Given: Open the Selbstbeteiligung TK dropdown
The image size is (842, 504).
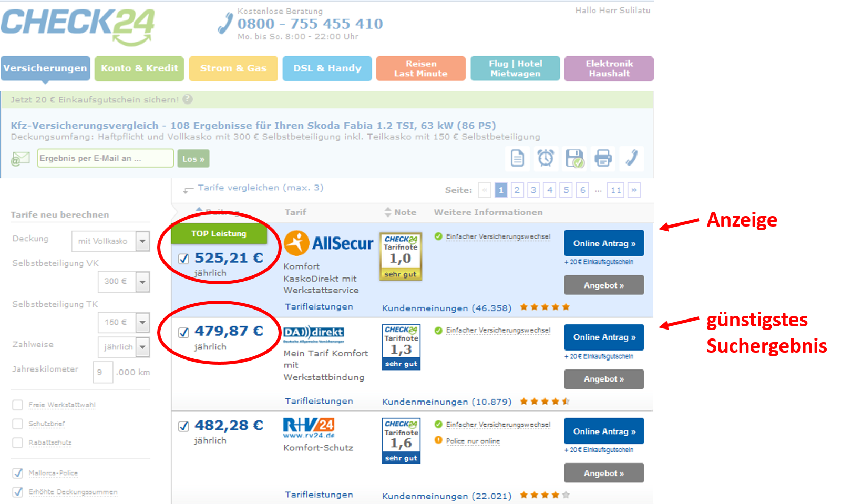Looking at the screenshot, I should (x=124, y=322).
